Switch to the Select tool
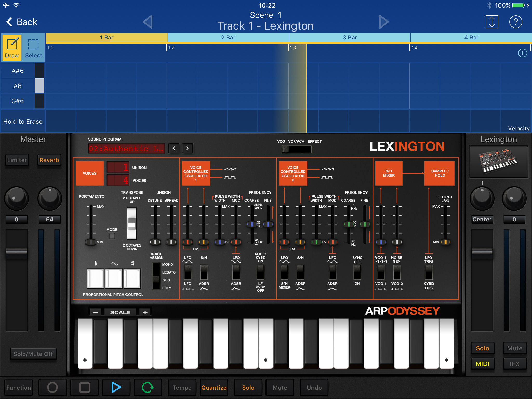This screenshot has width=532, height=399. coord(33,48)
